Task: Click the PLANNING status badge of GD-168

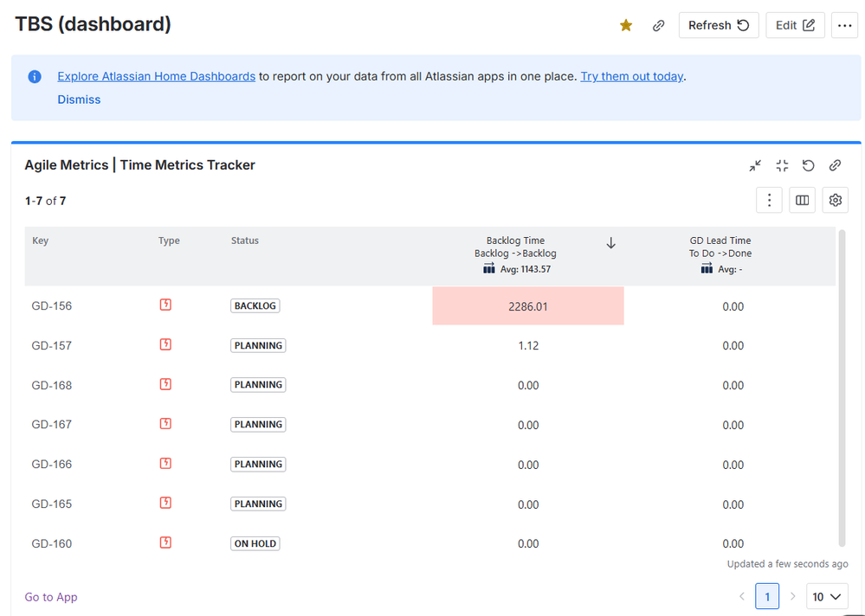Action: tap(258, 385)
